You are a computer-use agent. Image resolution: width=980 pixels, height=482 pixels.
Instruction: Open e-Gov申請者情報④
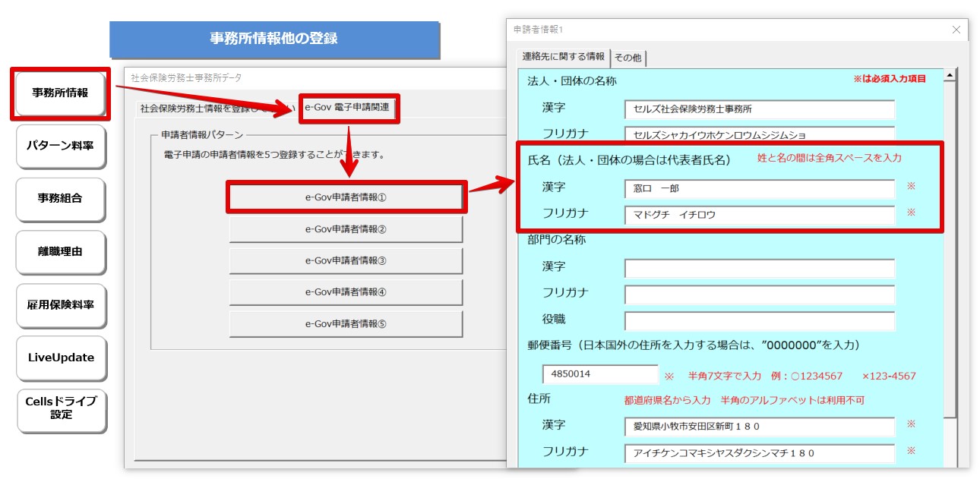click(348, 291)
